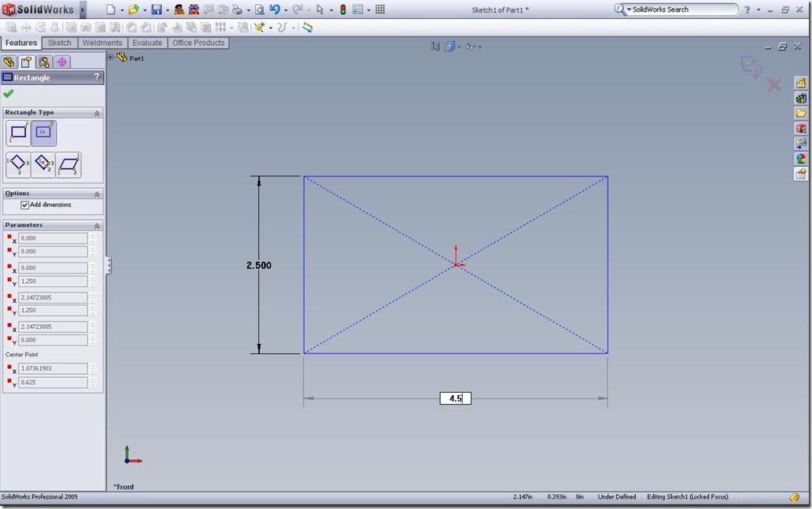Image resolution: width=812 pixels, height=509 pixels.
Task: Accept rectangle with green checkmark
Action: [x=8, y=93]
